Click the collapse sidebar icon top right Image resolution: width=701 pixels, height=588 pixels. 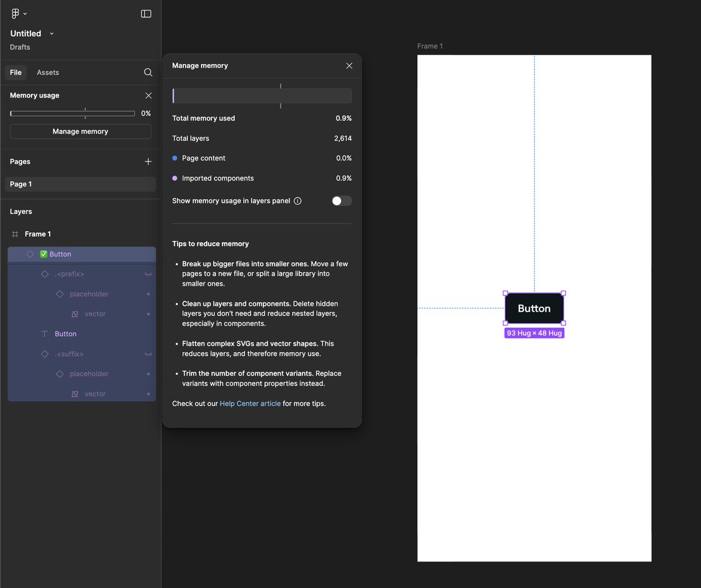tap(145, 13)
